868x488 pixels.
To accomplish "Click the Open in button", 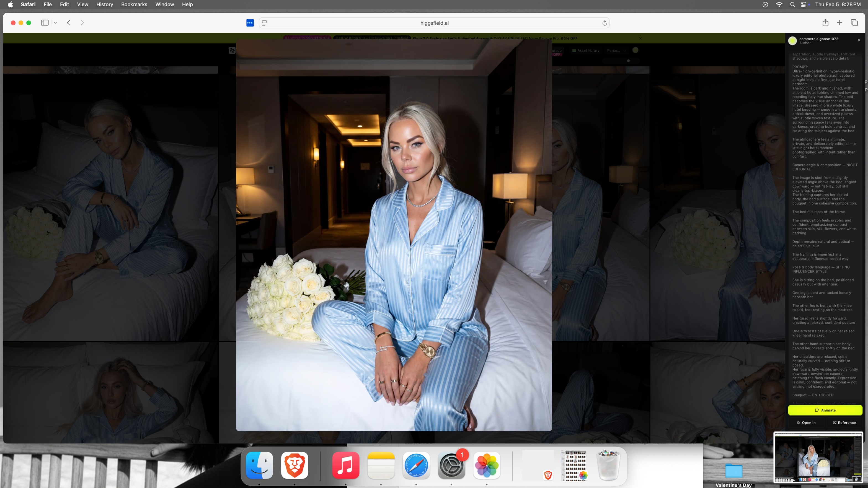I will click(x=806, y=423).
